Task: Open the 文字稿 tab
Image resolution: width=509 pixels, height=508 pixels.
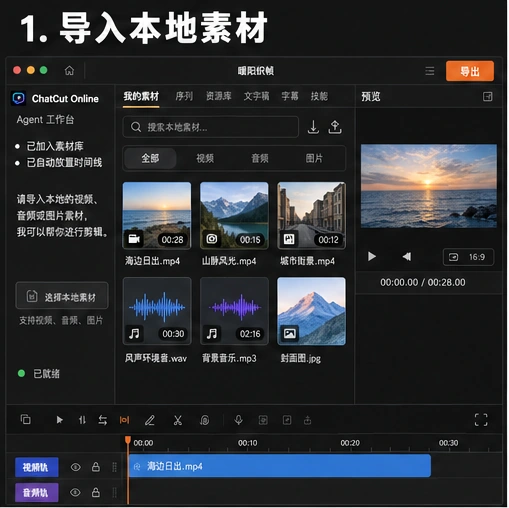Action: click(x=256, y=96)
